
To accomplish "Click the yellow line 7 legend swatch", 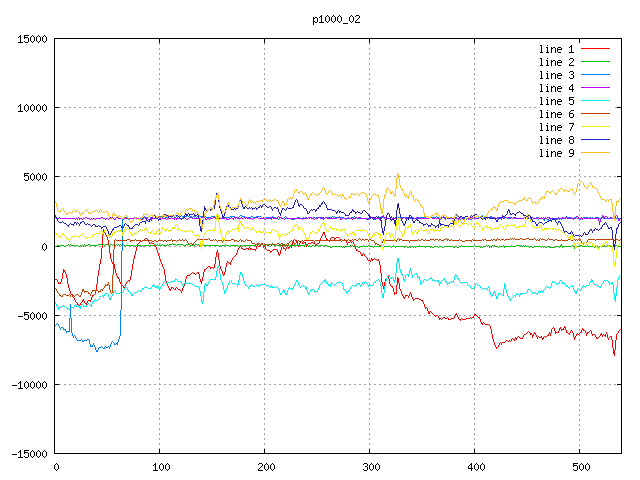I will click(596, 127).
